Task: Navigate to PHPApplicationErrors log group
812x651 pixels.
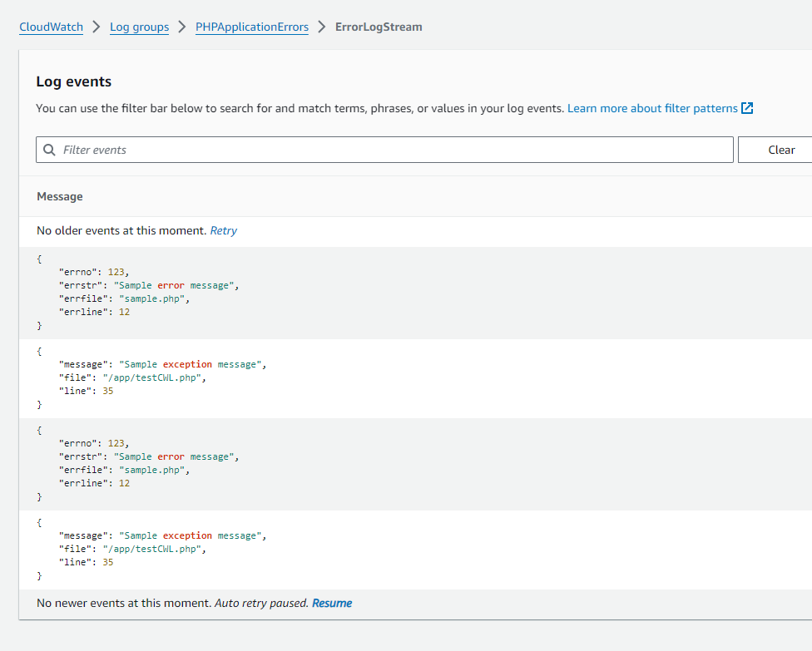Action: coord(251,27)
